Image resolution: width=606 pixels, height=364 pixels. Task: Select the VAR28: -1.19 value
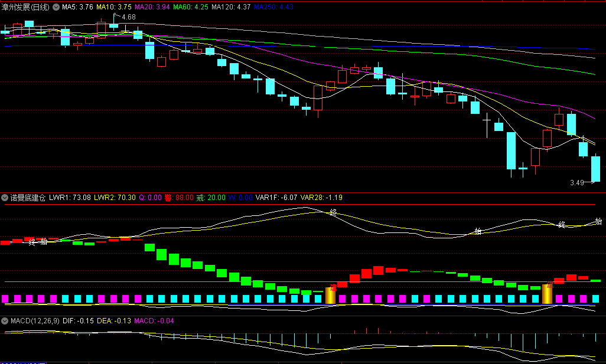coord(321,198)
